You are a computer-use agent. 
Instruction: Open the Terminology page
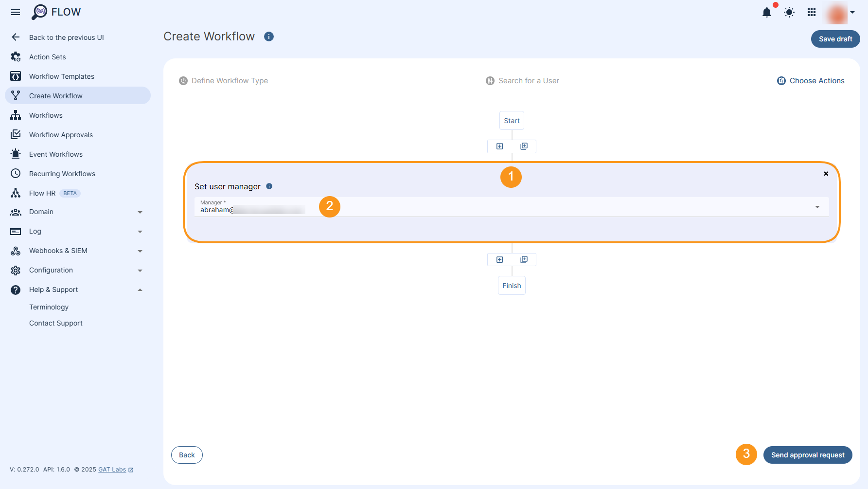(x=49, y=307)
